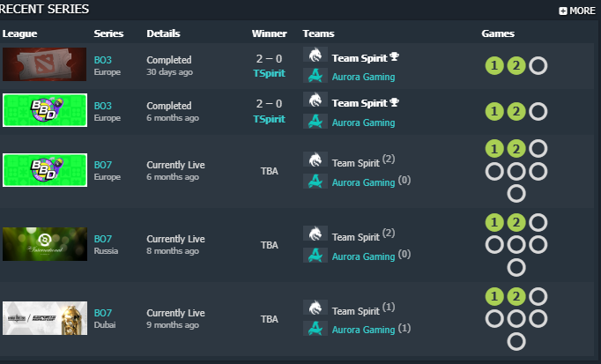Screen dimensions: 601x364
Task: Open game 1 of the 30 days ago series
Action: point(495,65)
